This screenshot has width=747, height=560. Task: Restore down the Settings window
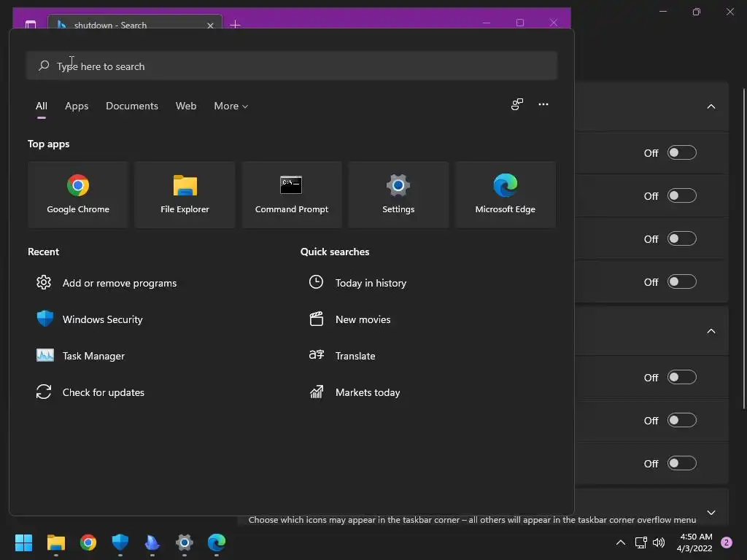tap(696, 12)
